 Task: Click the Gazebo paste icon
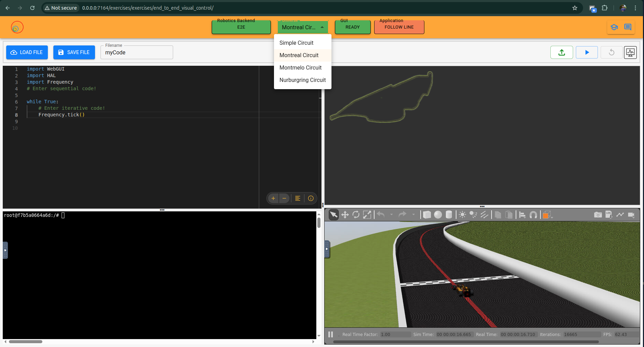pyautogui.click(x=509, y=215)
